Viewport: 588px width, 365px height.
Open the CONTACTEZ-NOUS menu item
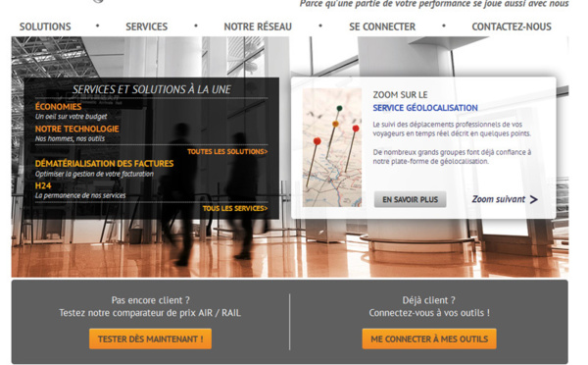(x=512, y=26)
